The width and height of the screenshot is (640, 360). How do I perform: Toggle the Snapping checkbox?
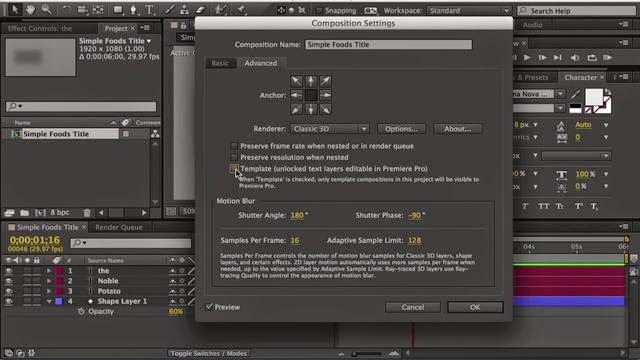point(319,11)
